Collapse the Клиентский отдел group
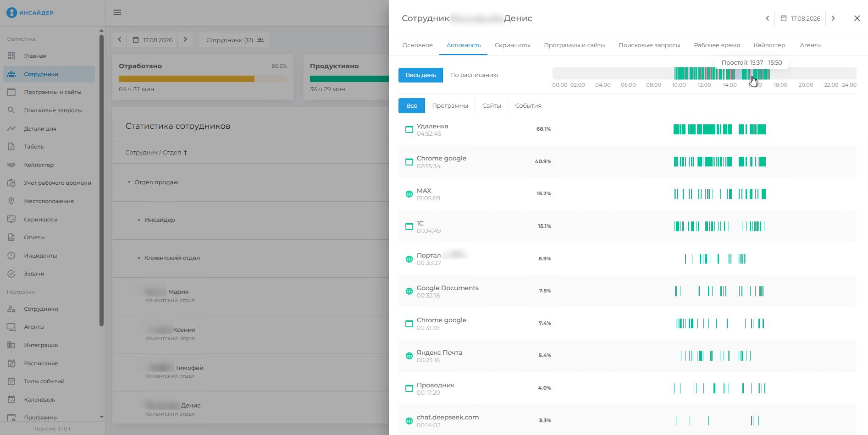The image size is (868, 435). pos(139,258)
